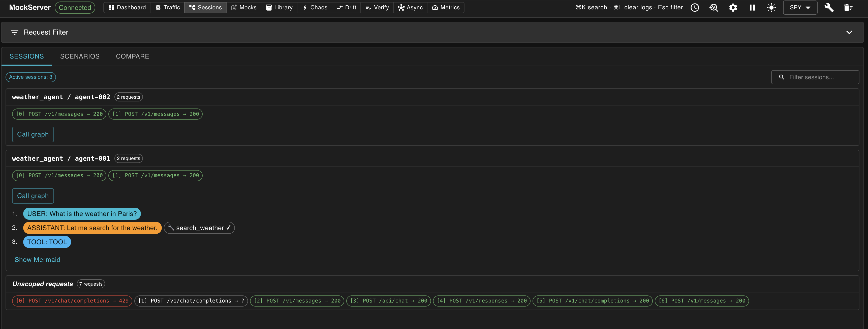Toggle light theme sun icon
The height and width of the screenshot is (329, 868).
771,8
